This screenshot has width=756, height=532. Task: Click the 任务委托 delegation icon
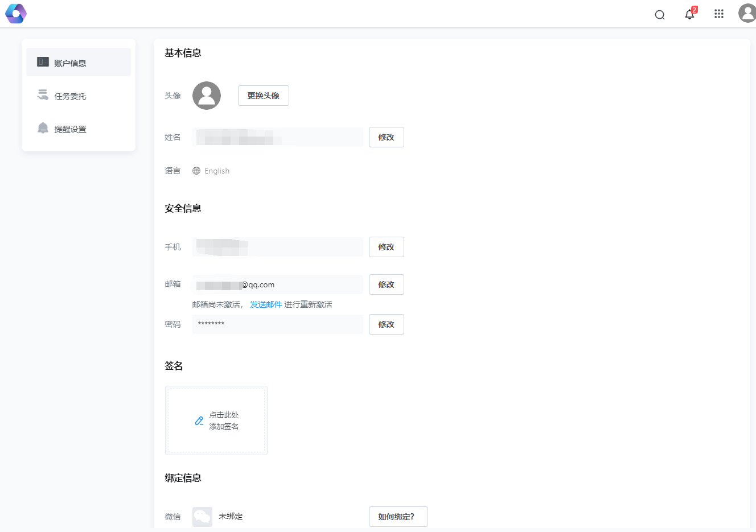tap(42, 95)
